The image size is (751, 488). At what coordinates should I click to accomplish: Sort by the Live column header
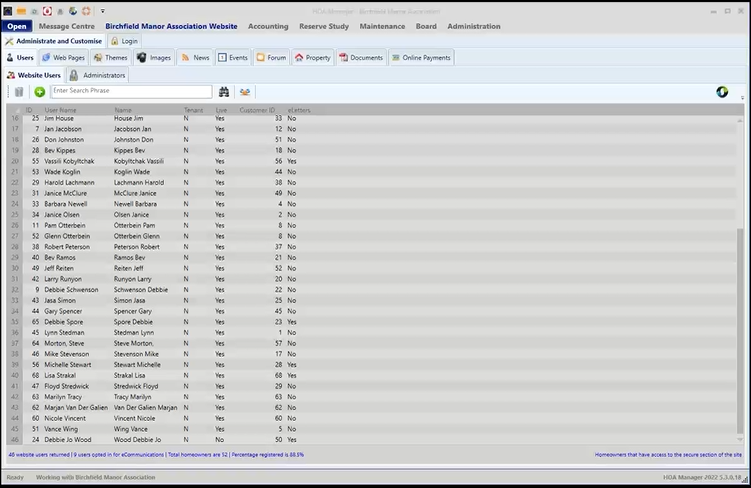(x=221, y=110)
